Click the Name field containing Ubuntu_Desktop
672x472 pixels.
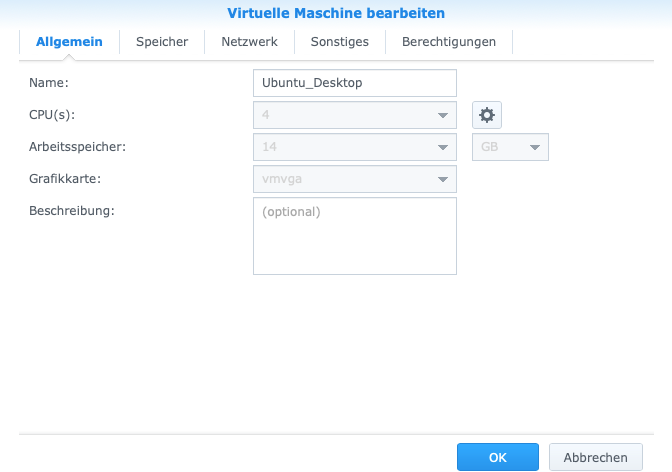point(355,83)
